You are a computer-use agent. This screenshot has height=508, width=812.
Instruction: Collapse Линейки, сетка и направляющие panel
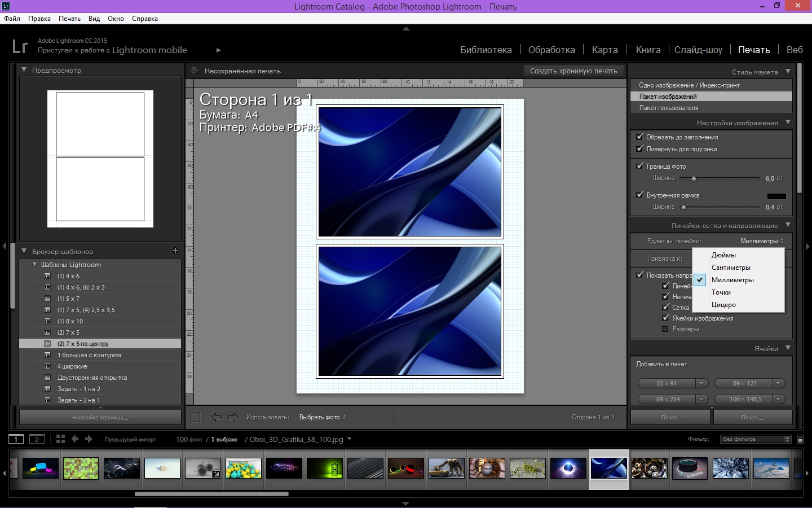pyautogui.click(x=788, y=225)
